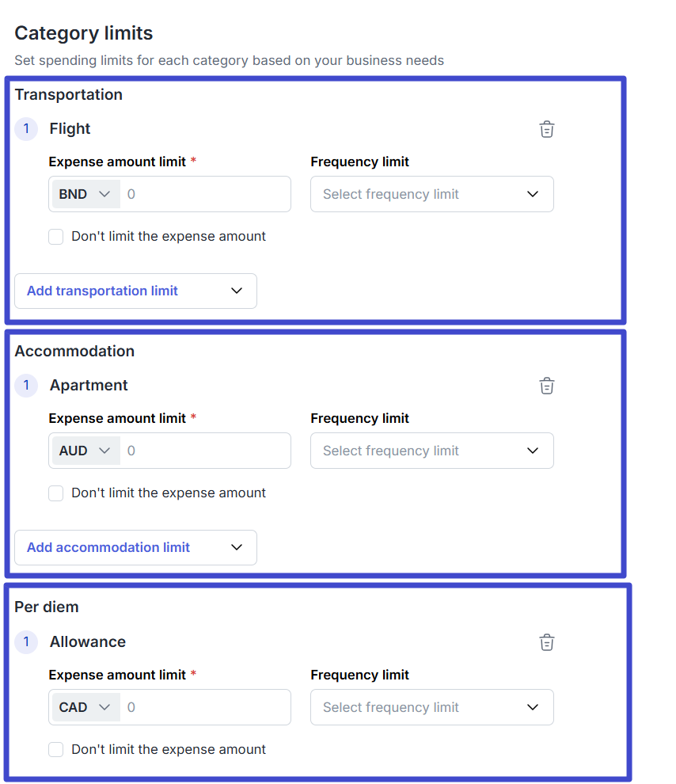Check Don't limit expense amount for Flight

pos(56,237)
